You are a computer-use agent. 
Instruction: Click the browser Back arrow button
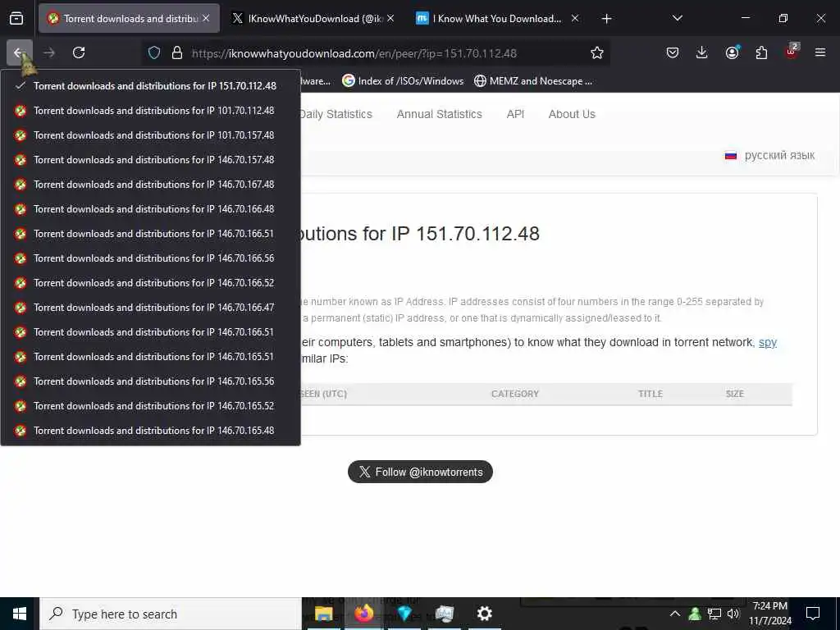point(20,52)
